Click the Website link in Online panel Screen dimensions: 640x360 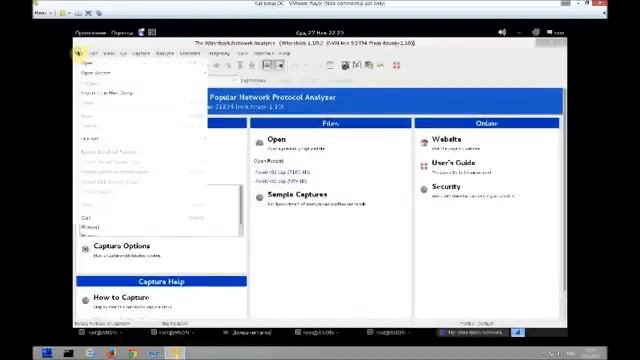point(447,139)
